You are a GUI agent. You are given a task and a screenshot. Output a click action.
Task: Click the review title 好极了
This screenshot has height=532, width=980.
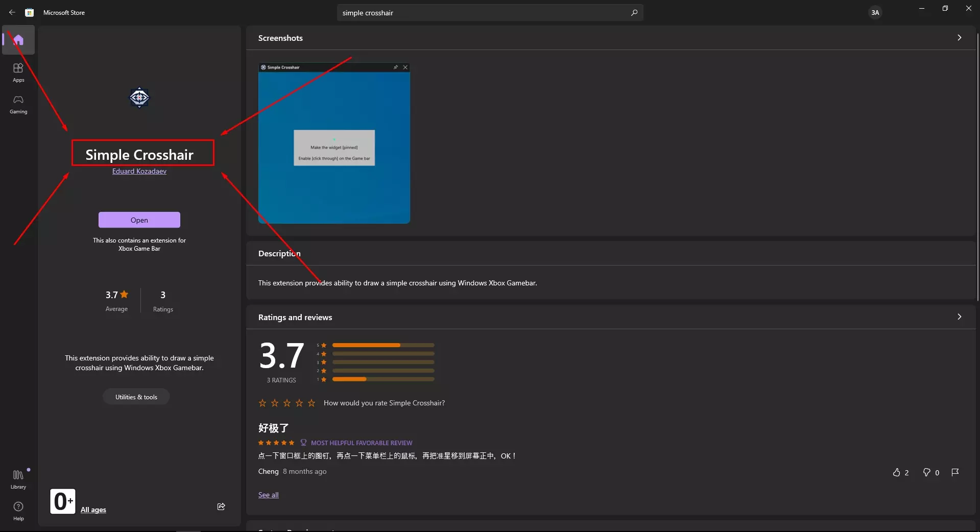click(274, 428)
